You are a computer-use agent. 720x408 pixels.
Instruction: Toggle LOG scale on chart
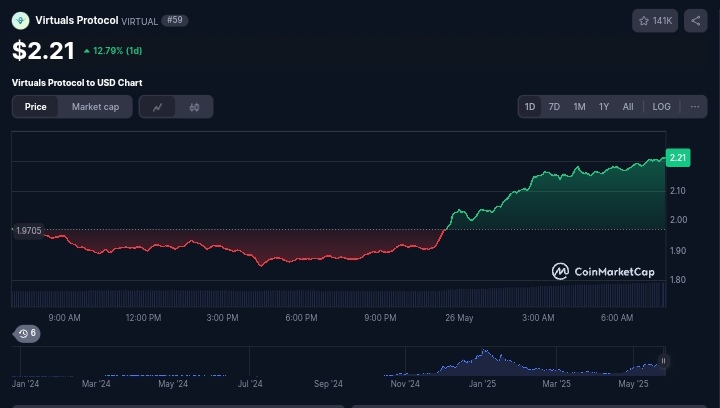(661, 106)
